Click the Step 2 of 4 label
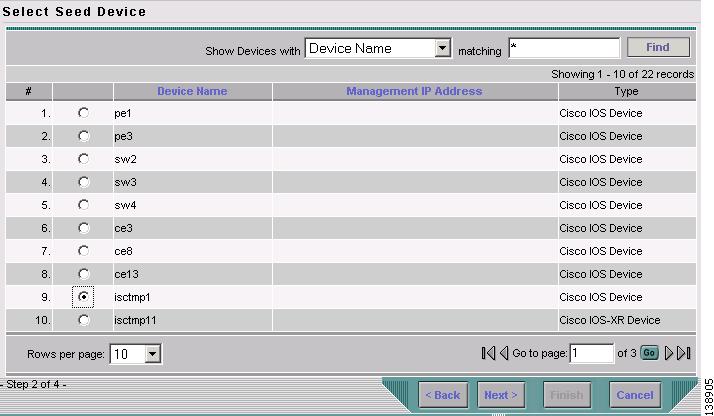The width and height of the screenshot is (714, 416). [34, 385]
